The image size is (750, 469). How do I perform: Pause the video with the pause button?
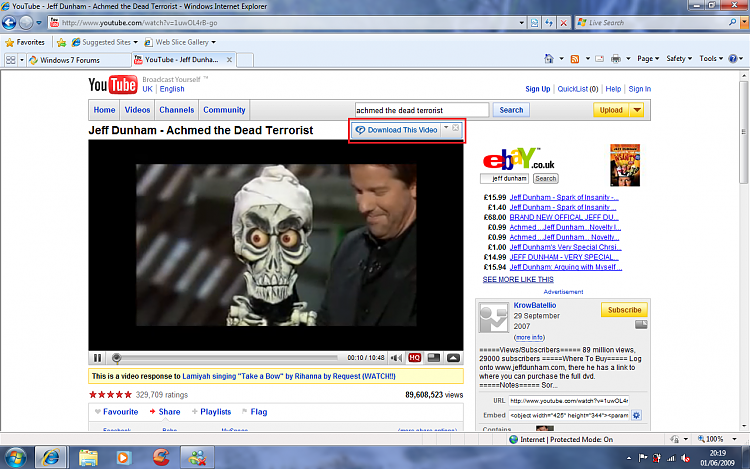tap(98, 358)
